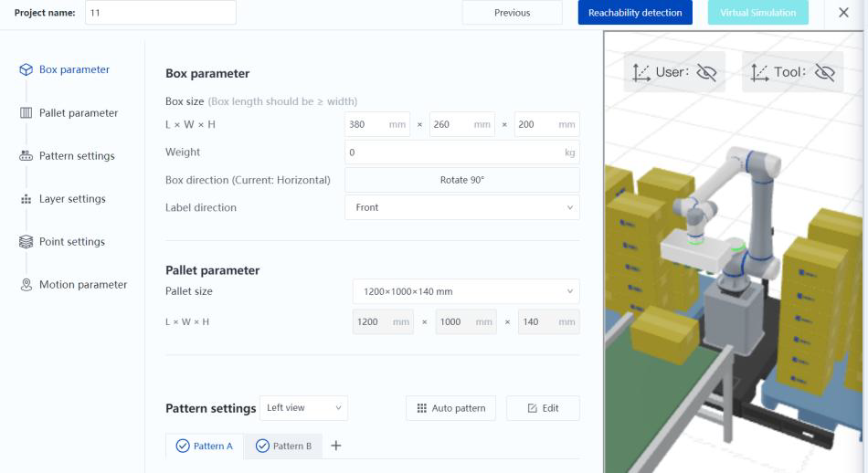Open the Pallet size dropdown
The width and height of the screenshot is (868, 473).
click(465, 292)
